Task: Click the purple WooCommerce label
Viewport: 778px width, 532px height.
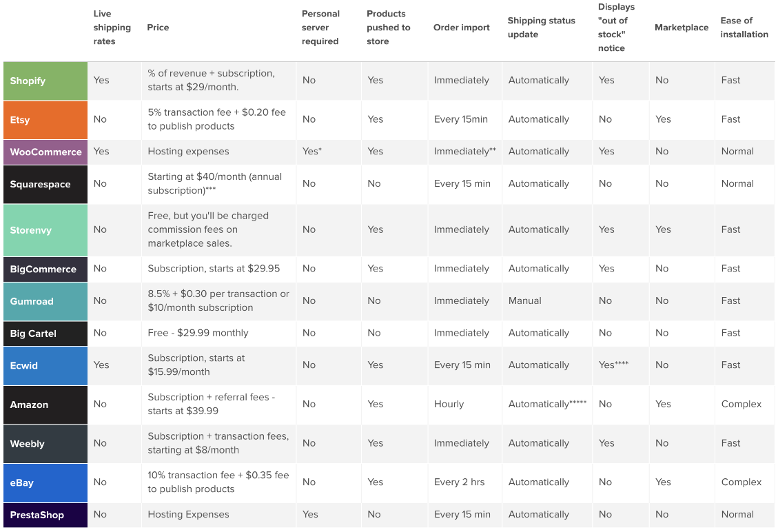Action: (x=45, y=152)
